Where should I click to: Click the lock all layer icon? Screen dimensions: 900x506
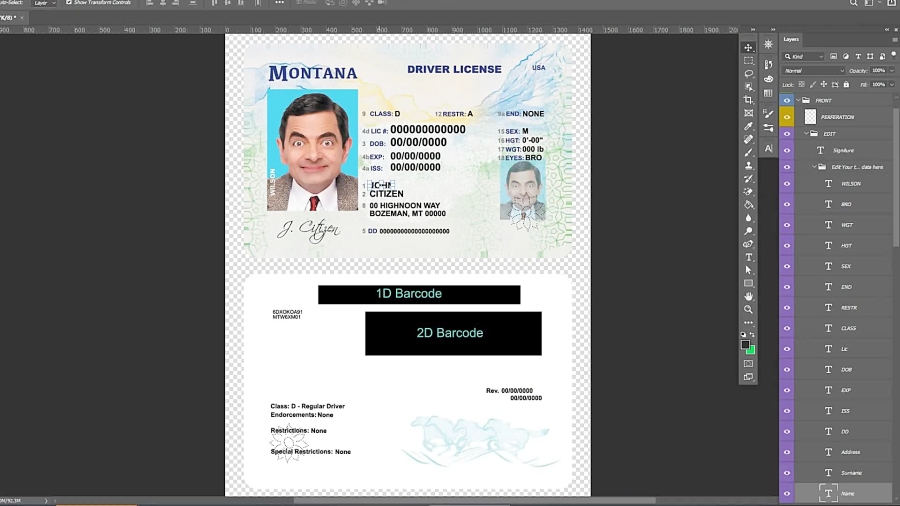pyautogui.click(x=846, y=85)
